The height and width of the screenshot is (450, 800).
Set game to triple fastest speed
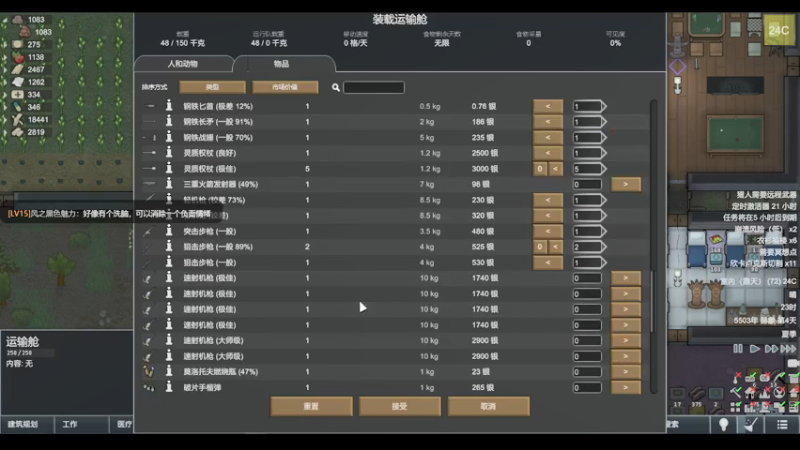tap(788, 349)
